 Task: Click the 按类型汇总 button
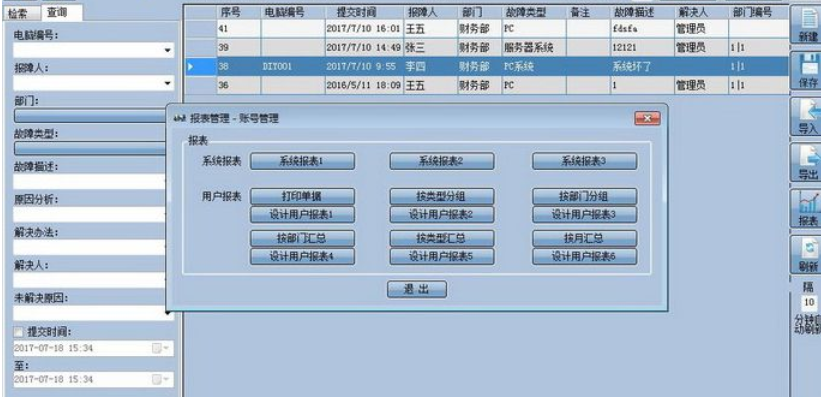point(441,238)
